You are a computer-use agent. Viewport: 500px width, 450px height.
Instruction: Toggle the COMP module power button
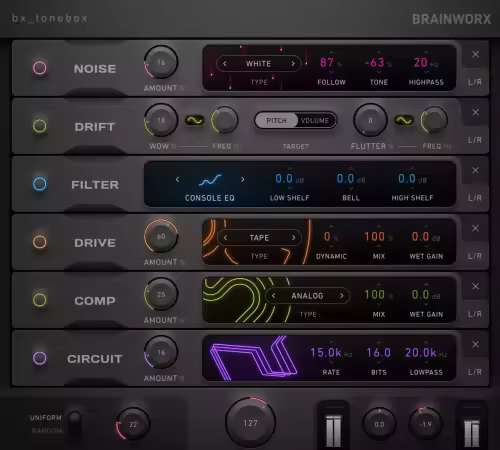[40, 300]
